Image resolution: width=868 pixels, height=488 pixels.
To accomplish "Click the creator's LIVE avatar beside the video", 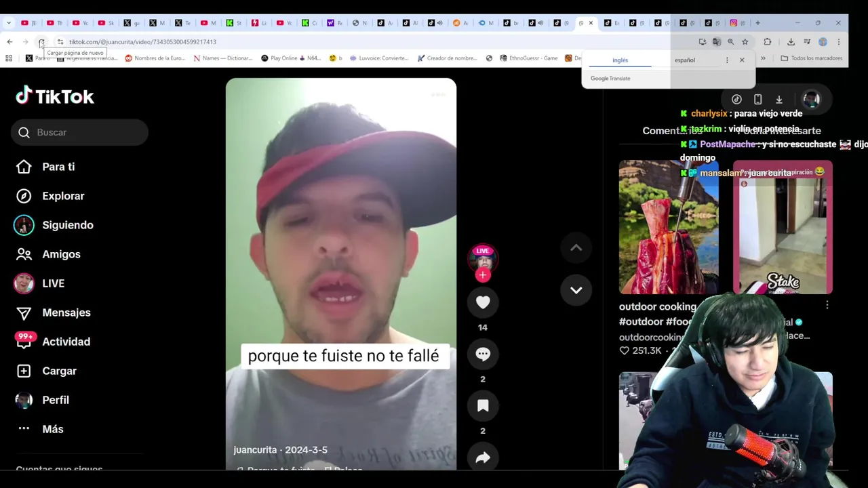I will (483, 258).
